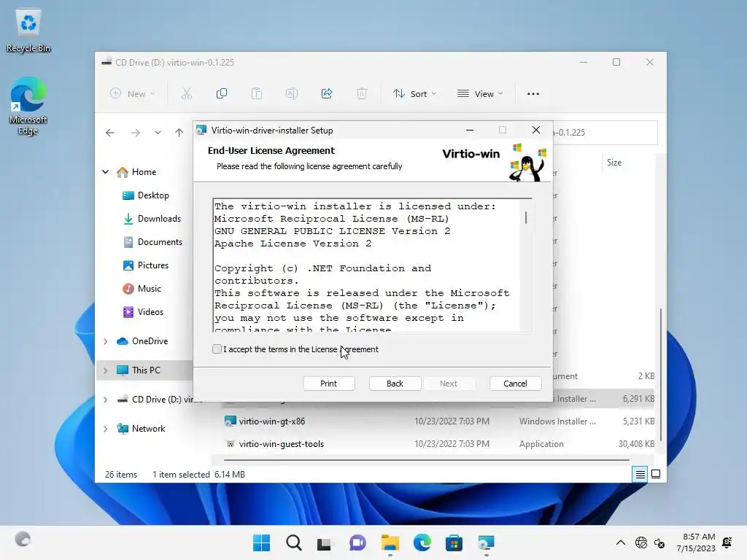The height and width of the screenshot is (560, 747).
Task: Open the Recycle Bin desktop icon
Action: coord(28,31)
